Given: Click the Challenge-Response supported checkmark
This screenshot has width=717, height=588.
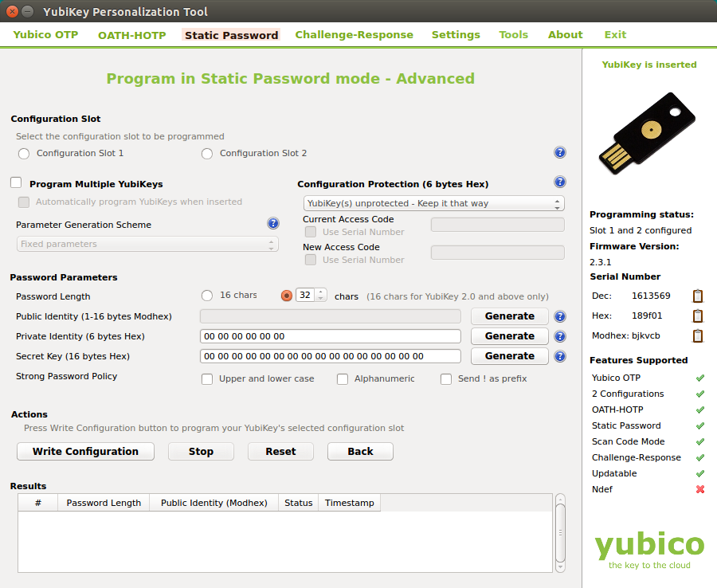Looking at the screenshot, I should 700,458.
